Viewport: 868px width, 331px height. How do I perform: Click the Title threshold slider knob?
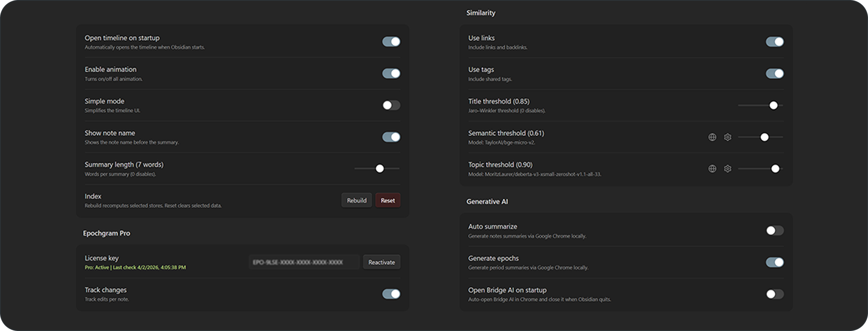(x=773, y=105)
